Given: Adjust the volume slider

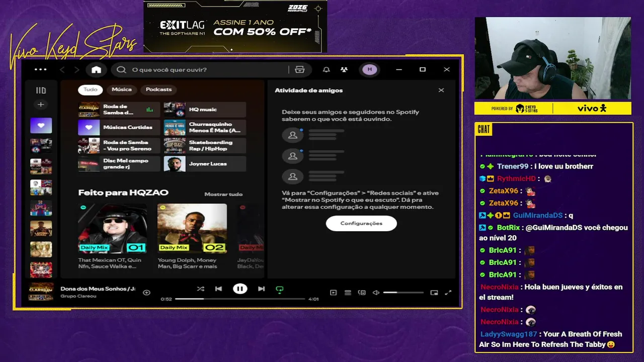Looking at the screenshot, I should (x=403, y=293).
